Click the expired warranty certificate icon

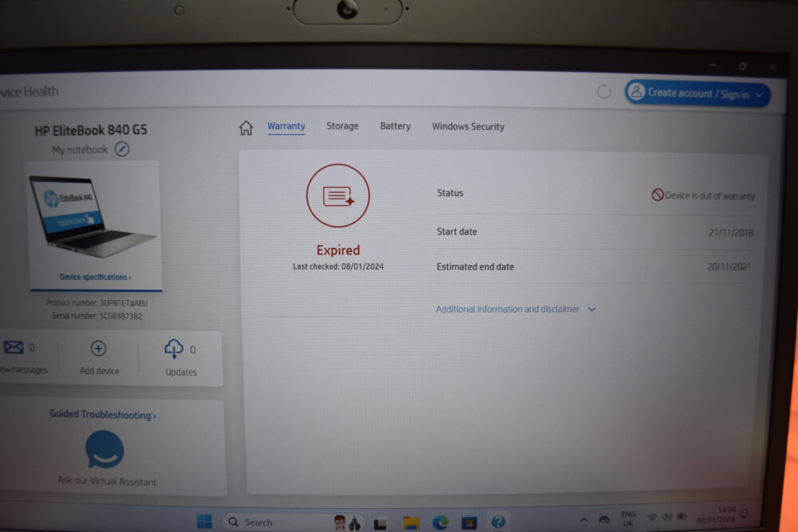pos(338,196)
